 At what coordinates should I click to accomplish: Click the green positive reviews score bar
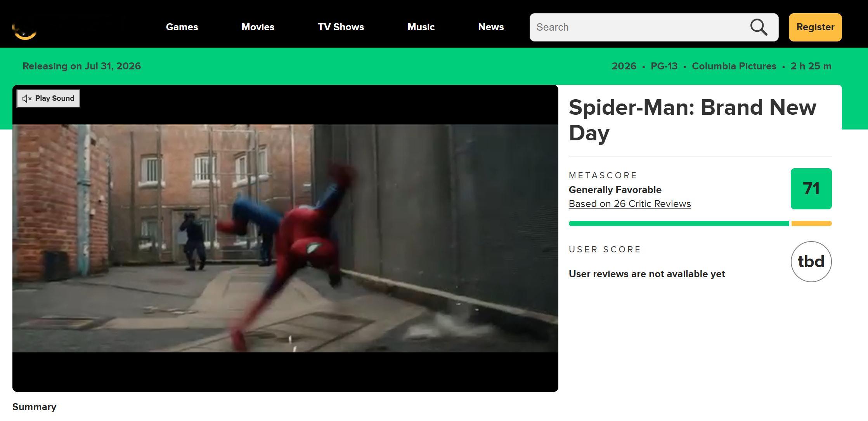click(x=679, y=223)
